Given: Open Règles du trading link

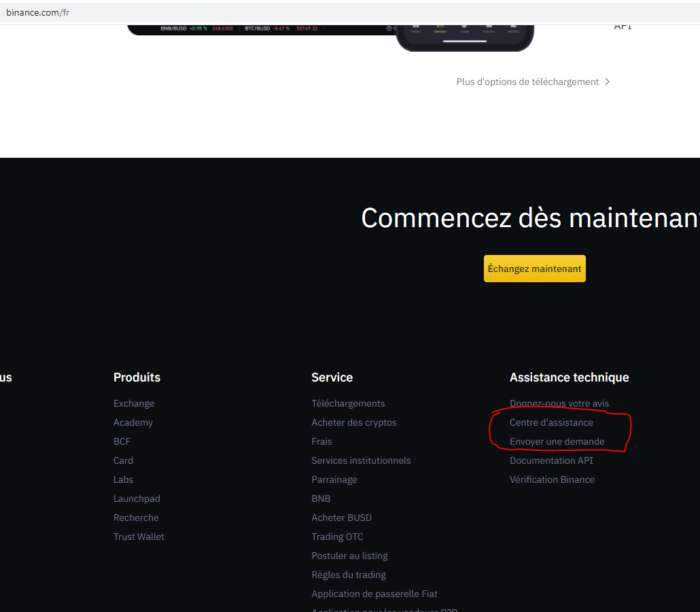Looking at the screenshot, I should coord(349,575).
